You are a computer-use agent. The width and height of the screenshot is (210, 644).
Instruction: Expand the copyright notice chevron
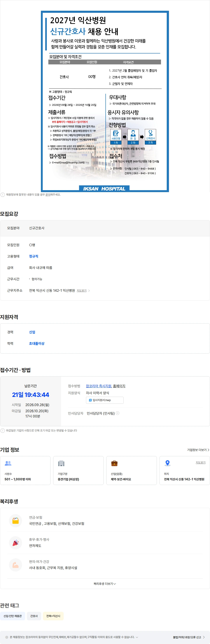point(137,637)
